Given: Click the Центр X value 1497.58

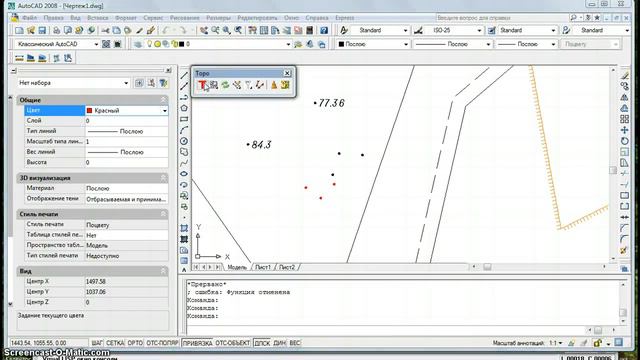Looking at the screenshot, I should coord(127,282).
